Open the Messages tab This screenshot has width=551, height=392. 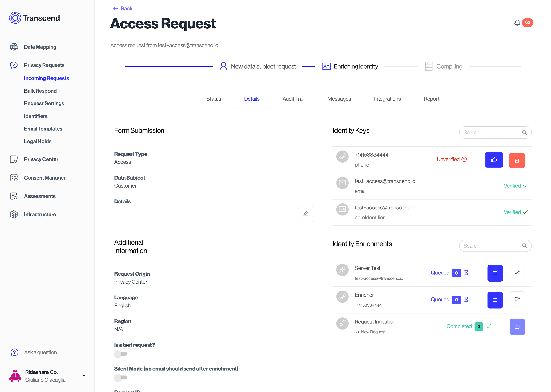339,99
